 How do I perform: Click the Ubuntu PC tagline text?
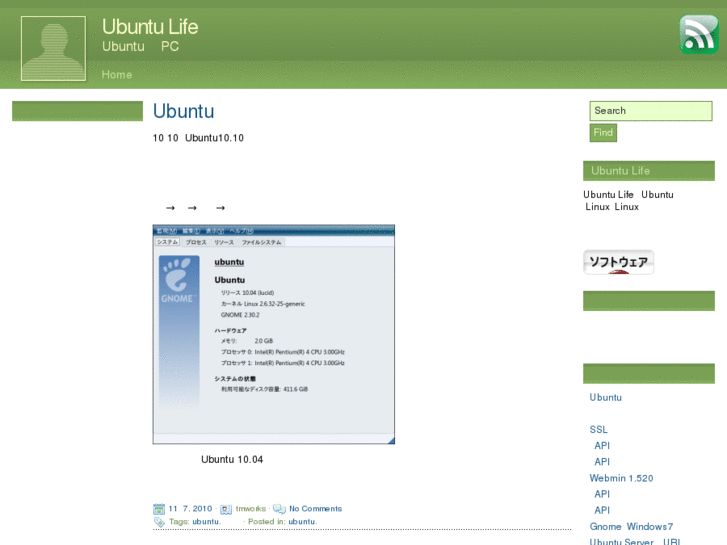click(140, 46)
